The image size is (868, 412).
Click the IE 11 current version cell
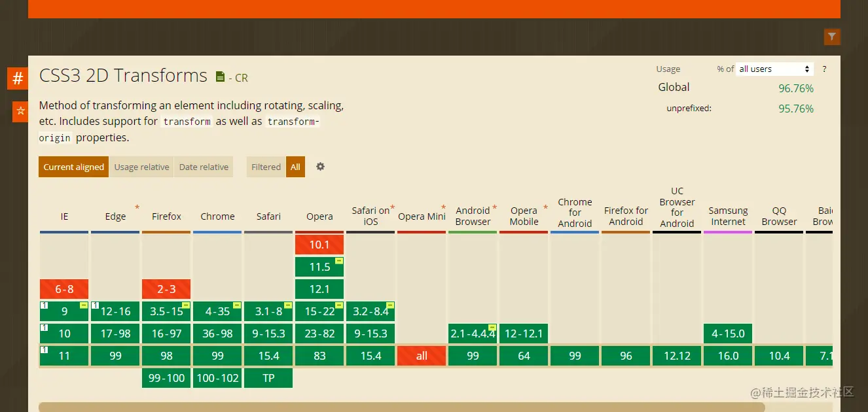pyautogui.click(x=64, y=356)
